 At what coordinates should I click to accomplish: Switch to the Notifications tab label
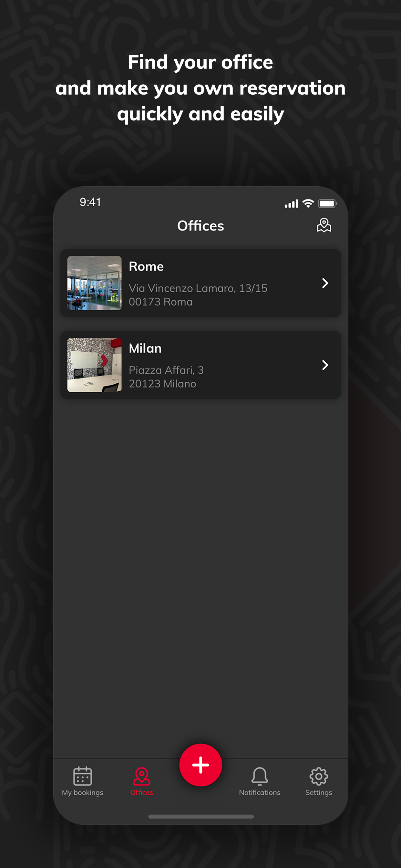pyautogui.click(x=260, y=792)
